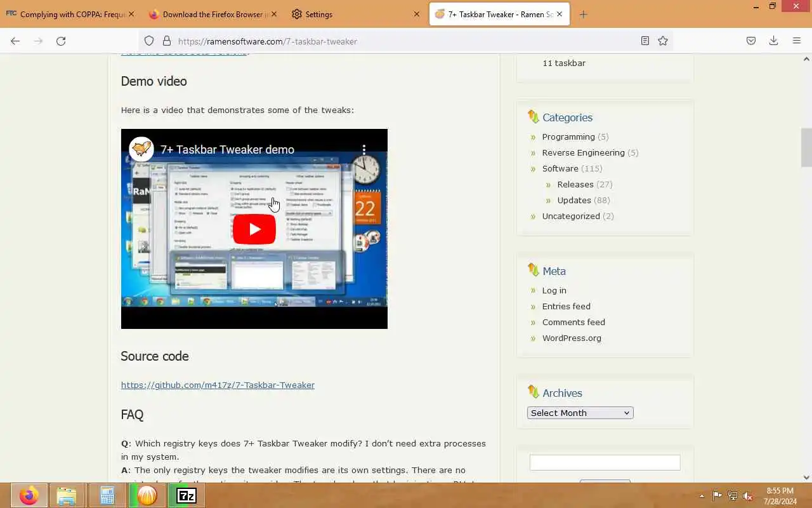The width and height of the screenshot is (812, 508).
Task: Play the 7+ Taskbar Tweaker demo video
Action: (x=254, y=229)
